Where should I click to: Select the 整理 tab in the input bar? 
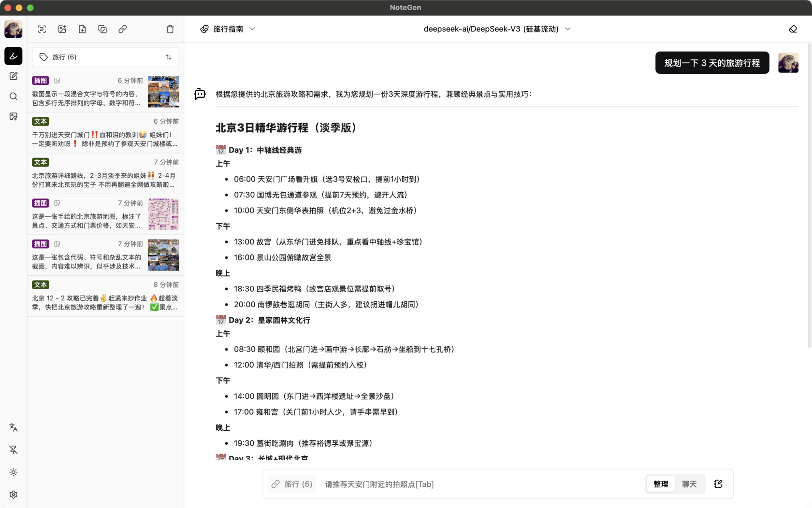(660, 484)
